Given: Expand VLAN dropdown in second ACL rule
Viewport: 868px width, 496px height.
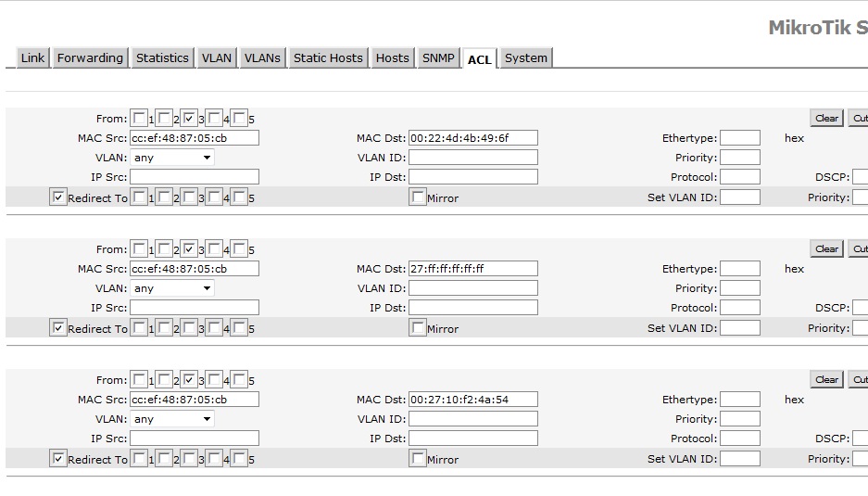Looking at the screenshot, I should coord(172,288).
